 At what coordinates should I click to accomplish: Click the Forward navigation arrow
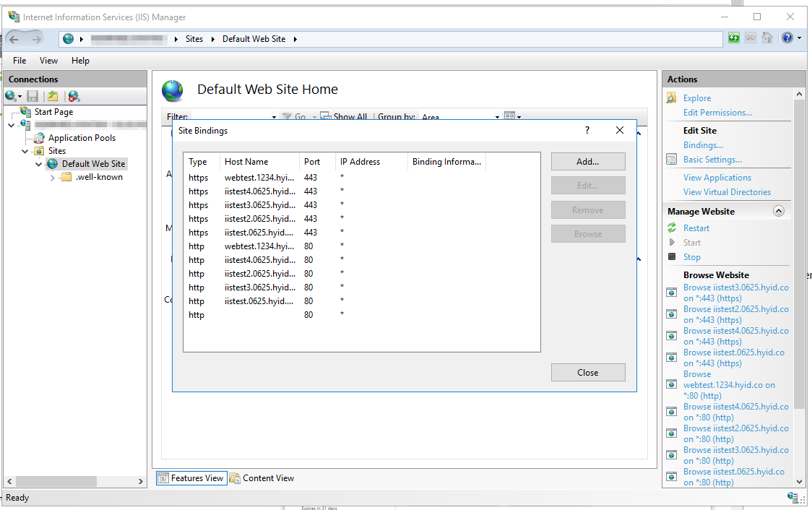[36, 39]
